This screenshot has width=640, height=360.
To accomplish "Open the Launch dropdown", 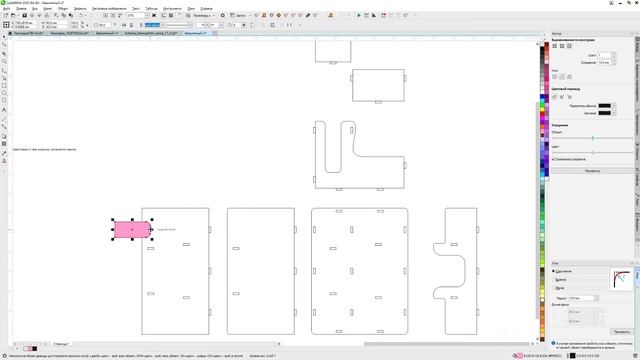I will coord(250,16).
